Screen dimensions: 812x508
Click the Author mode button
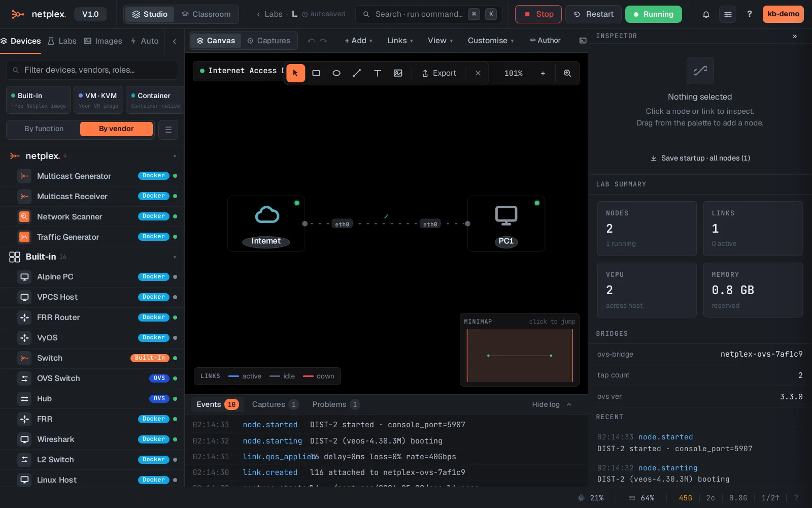pyautogui.click(x=545, y=41)
